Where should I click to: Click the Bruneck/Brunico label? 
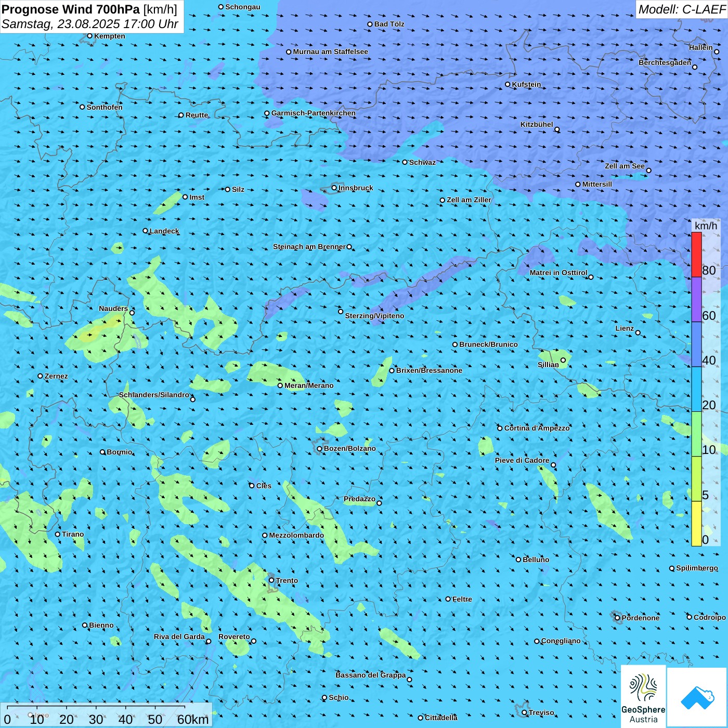pyautogui.click(x=488, y=344)
